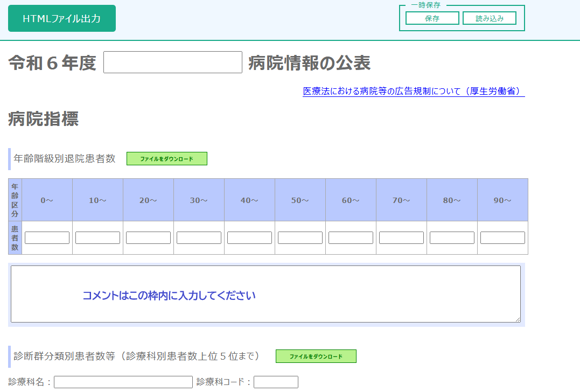Image resolution: width=580 pixels, height=392 pixels.
Task: Select the patient count field under 20〜
Action: click(x=148, y=237)
